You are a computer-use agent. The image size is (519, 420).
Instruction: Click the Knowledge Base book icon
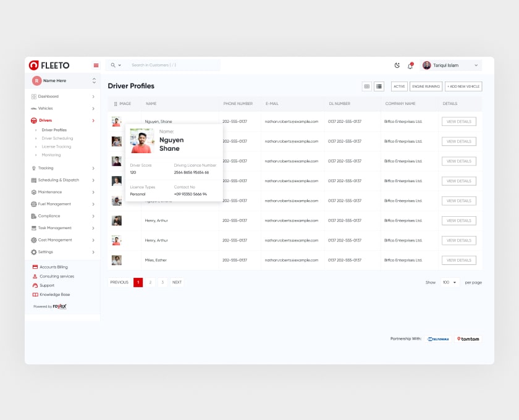(35, 295)
